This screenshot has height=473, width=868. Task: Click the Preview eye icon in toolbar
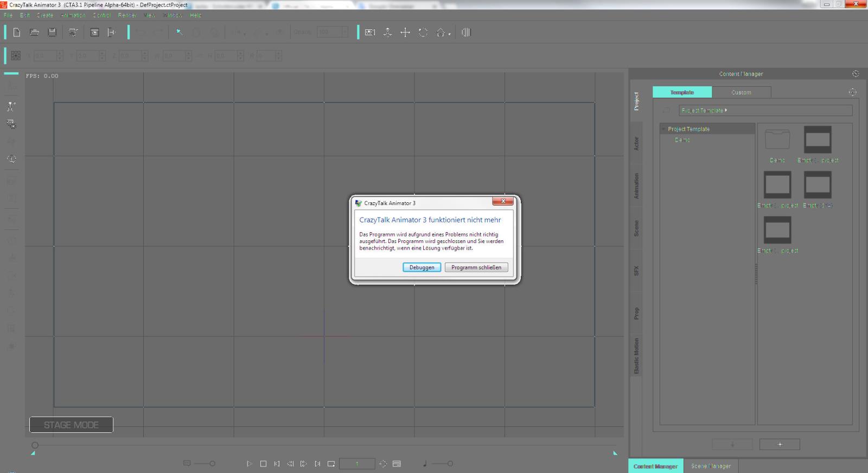(94, 33)
